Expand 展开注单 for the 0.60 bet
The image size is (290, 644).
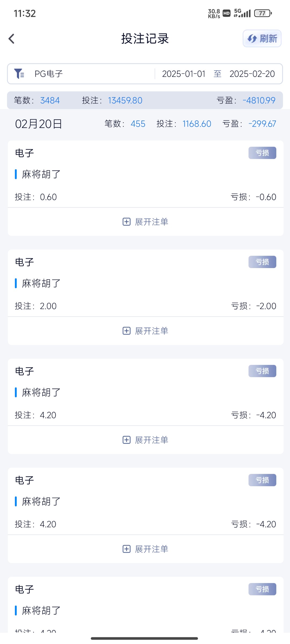click(151, 222)
